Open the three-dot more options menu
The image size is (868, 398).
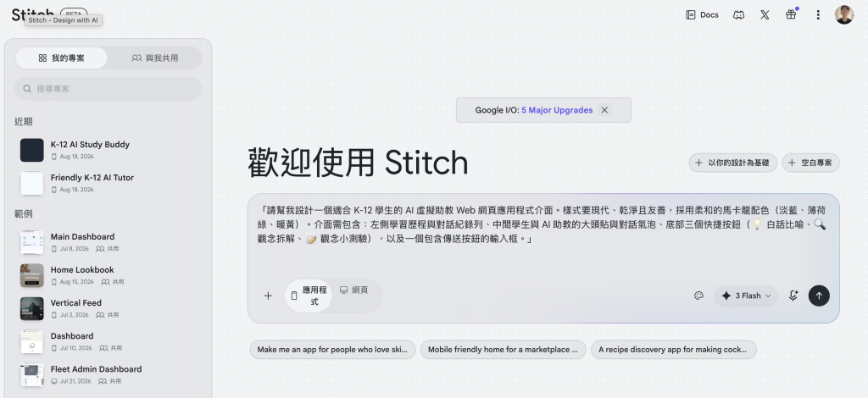818,15
